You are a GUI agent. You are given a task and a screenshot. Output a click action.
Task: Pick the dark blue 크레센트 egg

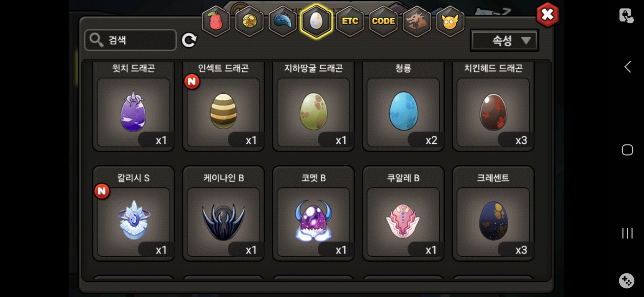[x=493, y=213]
